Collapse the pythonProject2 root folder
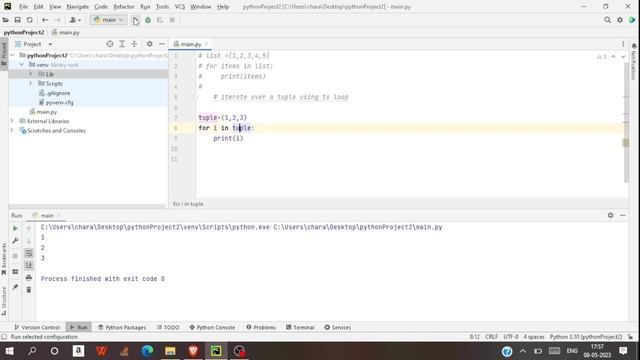This screenshot has height=360, width=640. pyautogui.click(x=12, y=55)
